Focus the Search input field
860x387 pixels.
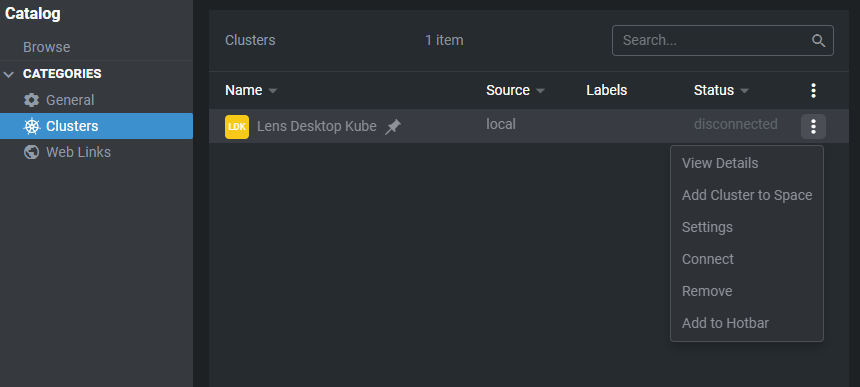click(x=723, y=41)
